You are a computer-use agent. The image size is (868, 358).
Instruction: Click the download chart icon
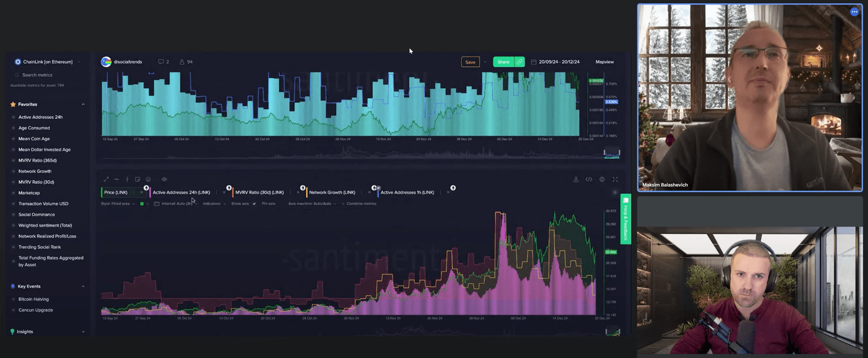tap(576, 179)
